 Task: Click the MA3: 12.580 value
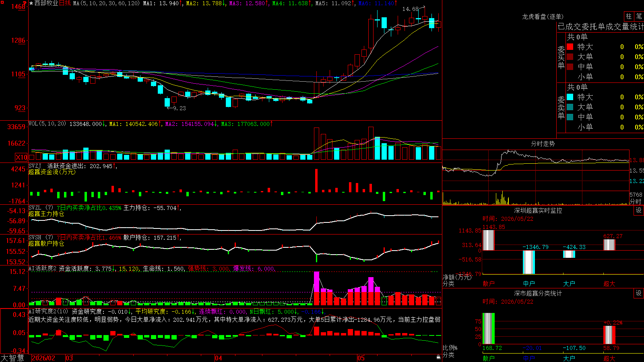(248, 3)
